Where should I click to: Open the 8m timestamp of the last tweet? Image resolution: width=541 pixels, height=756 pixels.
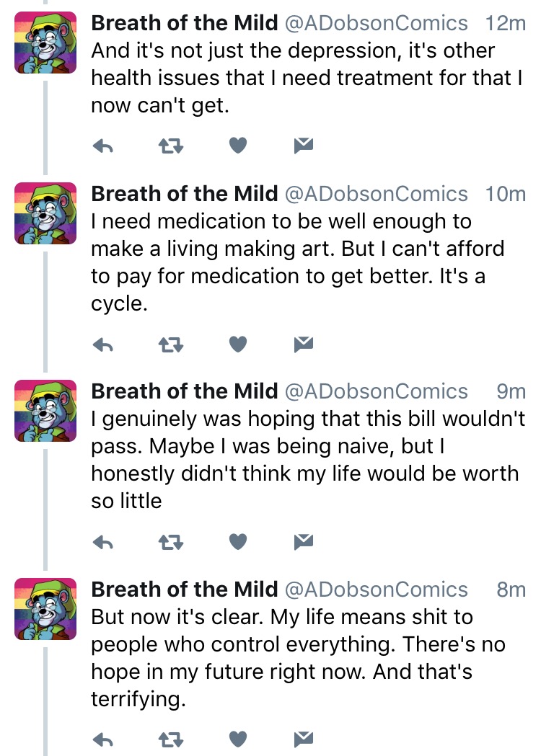(511, 590)
